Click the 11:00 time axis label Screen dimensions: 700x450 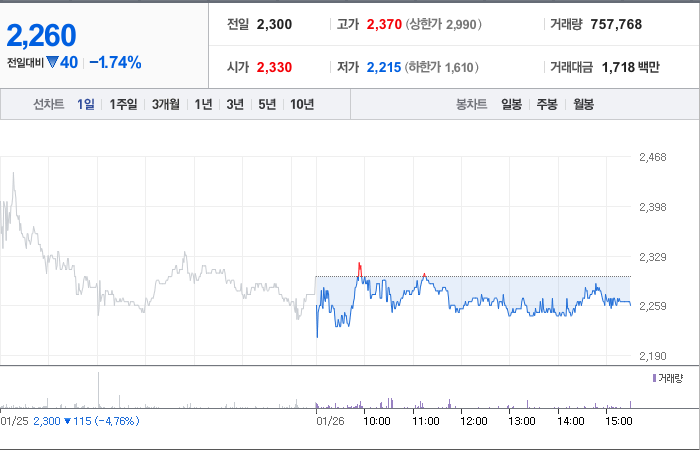click(x=425, y=421)
